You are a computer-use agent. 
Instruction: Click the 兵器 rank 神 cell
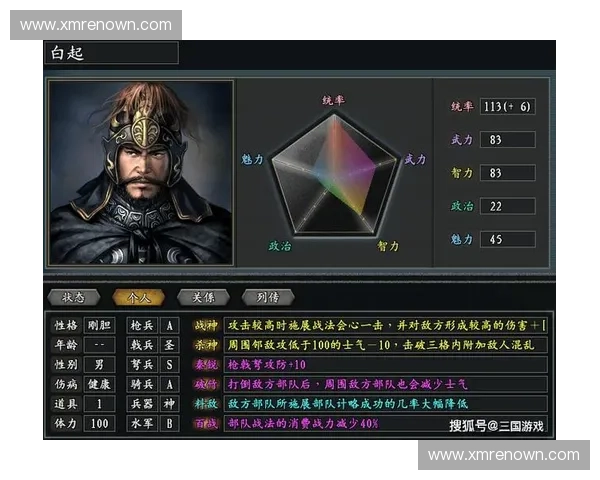coord(170,404)
